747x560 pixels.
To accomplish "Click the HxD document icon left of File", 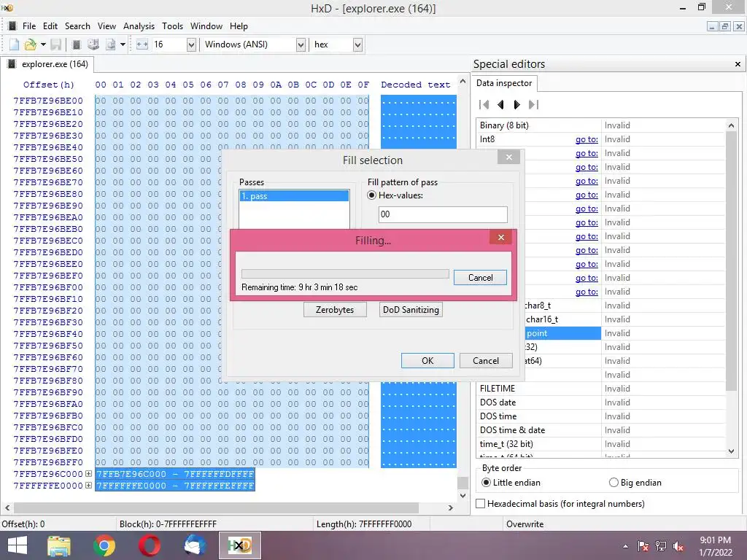I will pyautogui.click(x=12, y=26).
